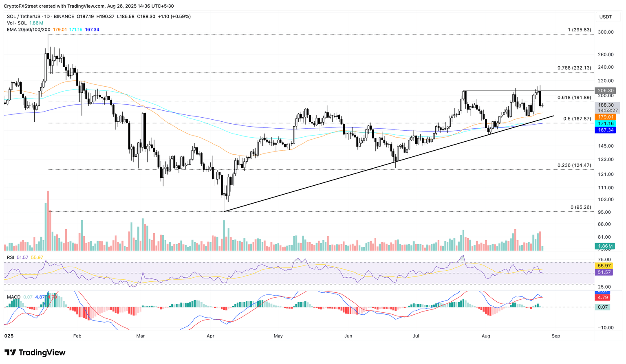Select the Vol · SOL indicator label
The image size is (626, 364).
pos(17,23)
